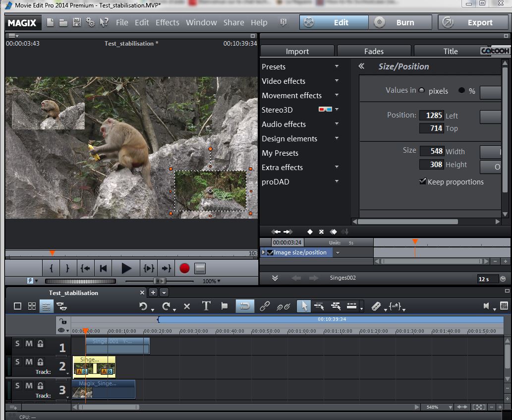Set a keyframe with the diamond icon

[x=310, y=232]
